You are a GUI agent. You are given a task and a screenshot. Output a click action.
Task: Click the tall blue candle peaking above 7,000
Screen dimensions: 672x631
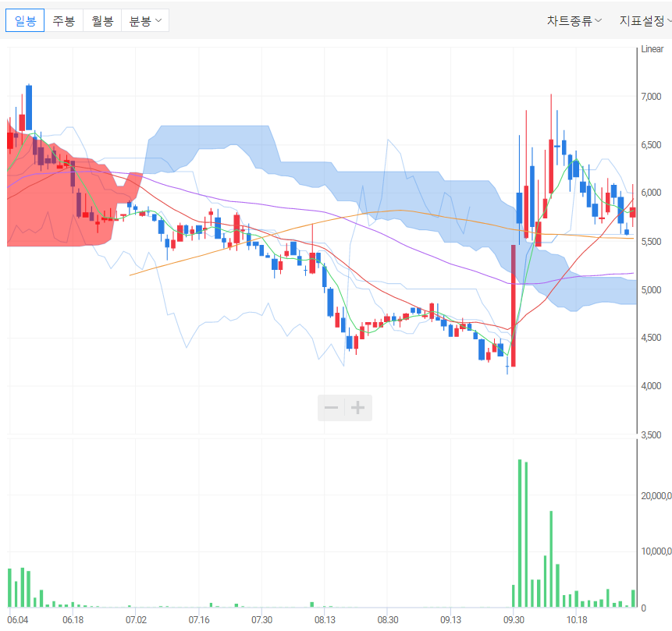(x=29, y=108)
